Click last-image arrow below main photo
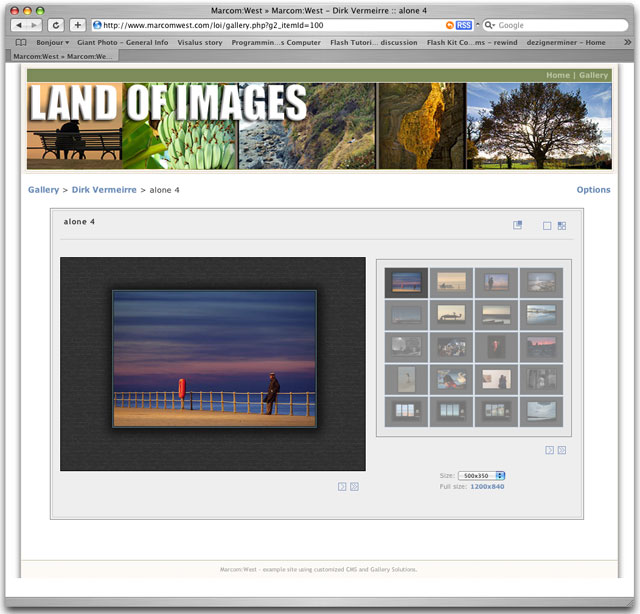The image size is (640, 614). pyautogui.click(x=354, y=487)
